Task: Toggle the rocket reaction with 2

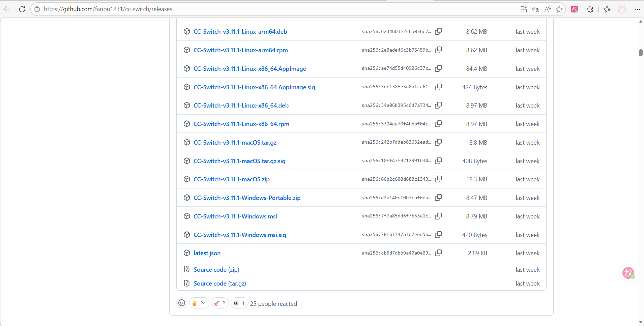Action: click(x=220, y=303)
